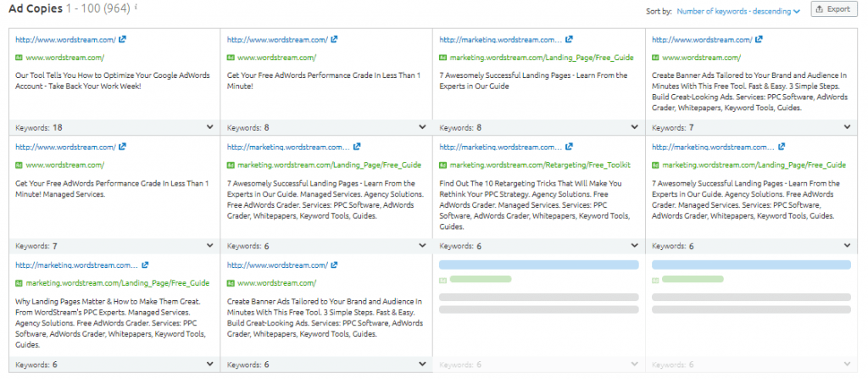Image resolution: width=868 pixels, height=379 pixels.
Task: Open blue URL of 8-keyword 'Get Your Free AdWords' ad
Action: point(277,40)
